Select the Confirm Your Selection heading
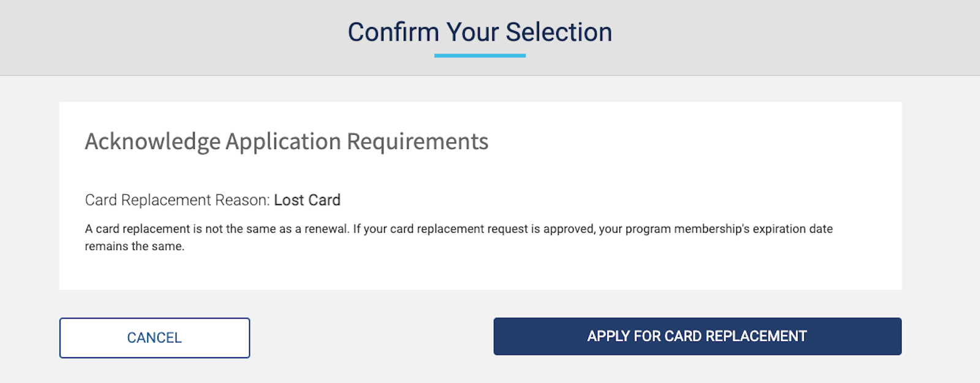 pos(480,32)
